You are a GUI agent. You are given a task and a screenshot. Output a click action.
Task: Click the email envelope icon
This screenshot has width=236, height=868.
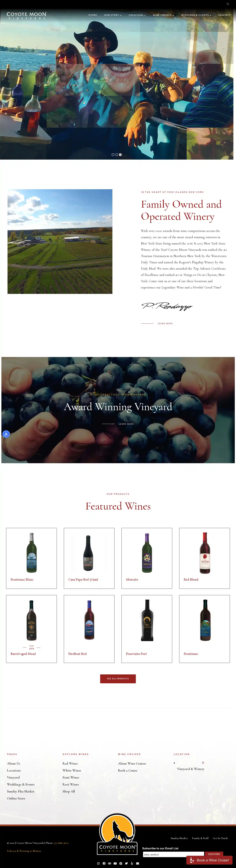pyautogui.click(x=137, y=863)
